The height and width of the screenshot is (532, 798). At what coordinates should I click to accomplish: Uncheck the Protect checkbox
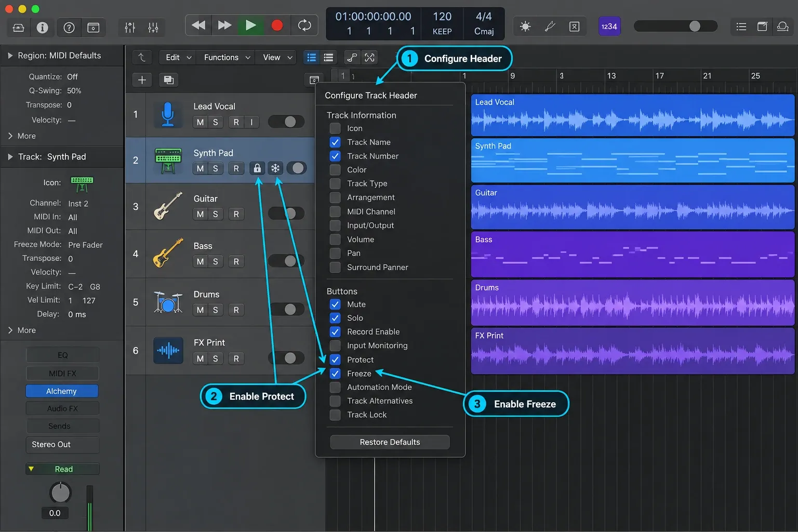335,360
